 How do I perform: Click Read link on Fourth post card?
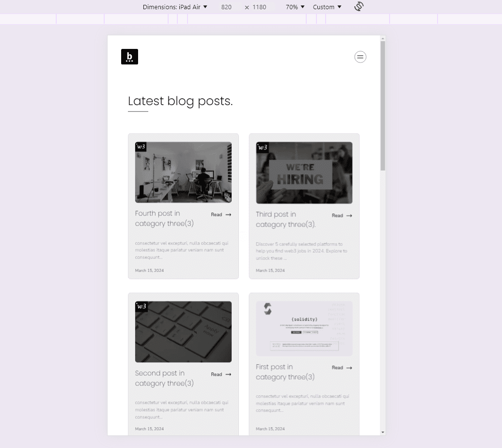(217, 215)
